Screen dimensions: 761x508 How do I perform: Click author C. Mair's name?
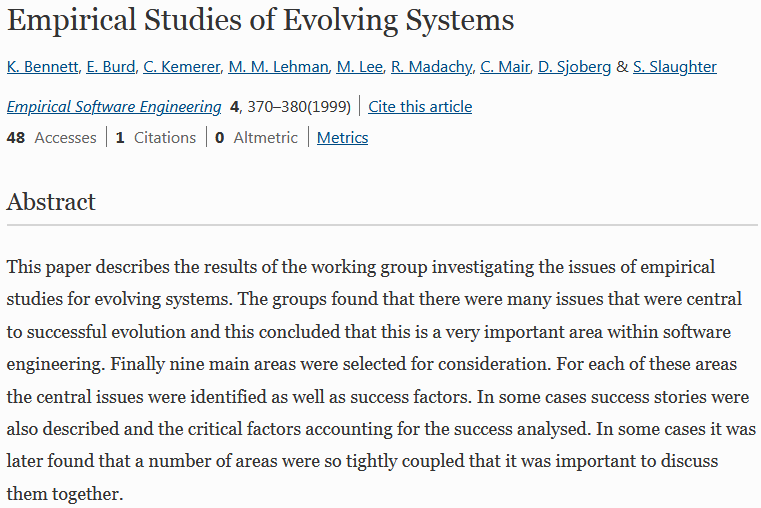504,67
